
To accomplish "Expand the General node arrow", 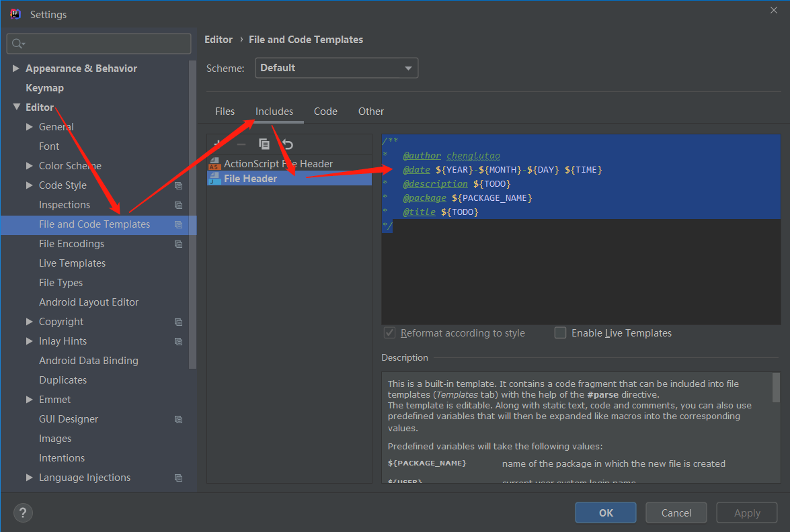I will [x=29, y=127].
